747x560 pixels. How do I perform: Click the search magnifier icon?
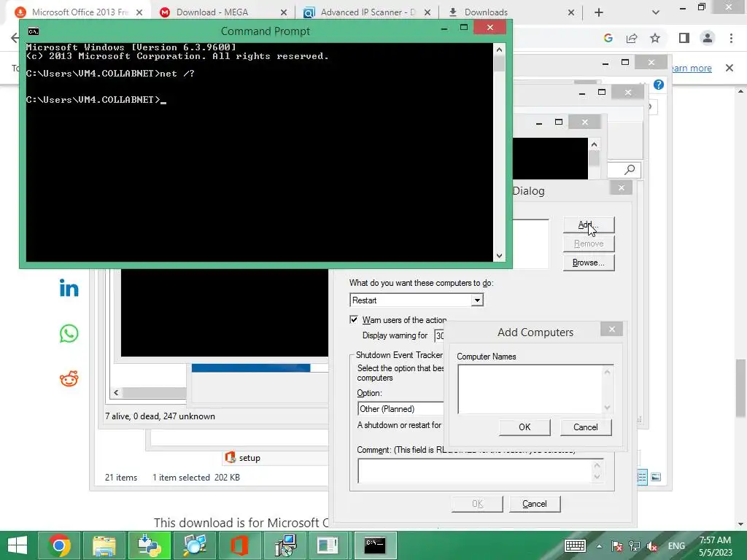[630, 169]
